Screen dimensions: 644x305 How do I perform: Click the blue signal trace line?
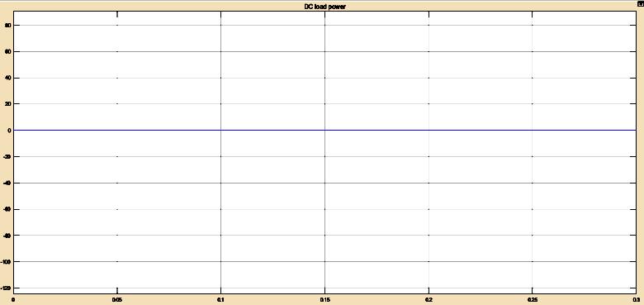coord(324,131)
